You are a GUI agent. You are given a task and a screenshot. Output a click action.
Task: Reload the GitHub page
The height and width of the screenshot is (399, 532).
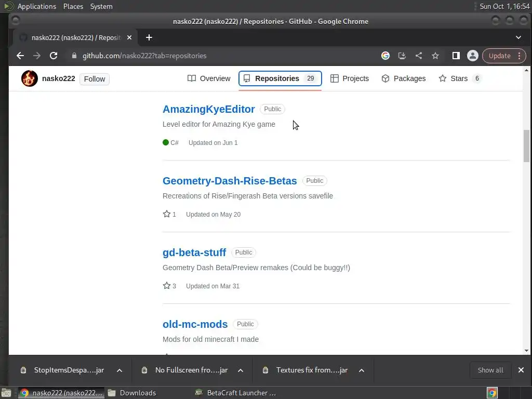coord(54,56)
